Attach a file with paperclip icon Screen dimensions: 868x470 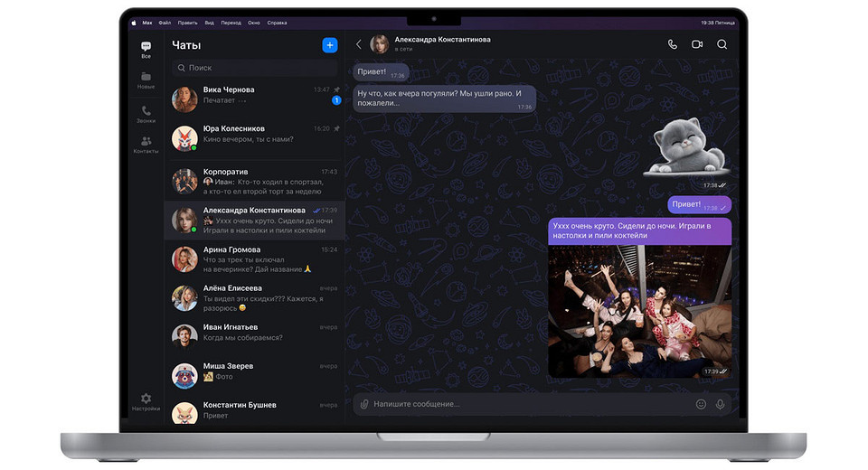(x=363, y=404)
